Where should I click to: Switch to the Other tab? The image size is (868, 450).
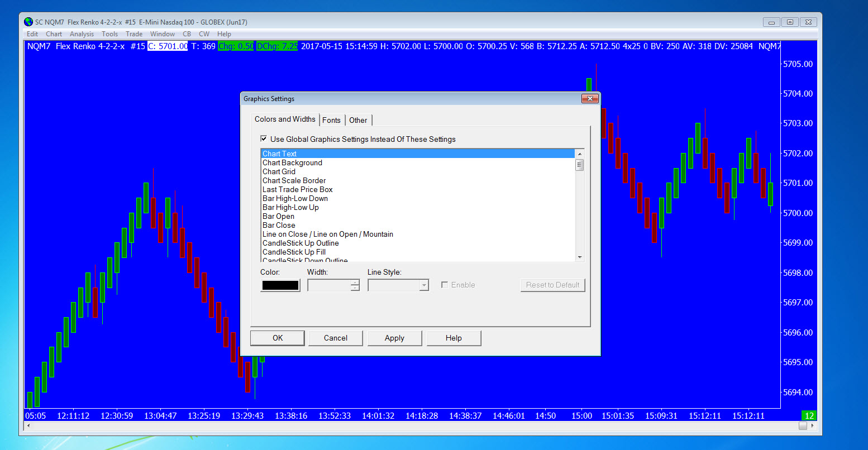[358, 120]
